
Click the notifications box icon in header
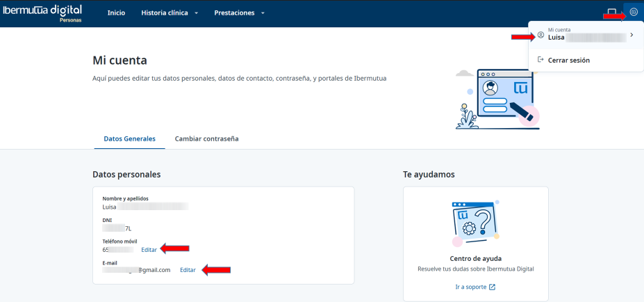(612, 13)
